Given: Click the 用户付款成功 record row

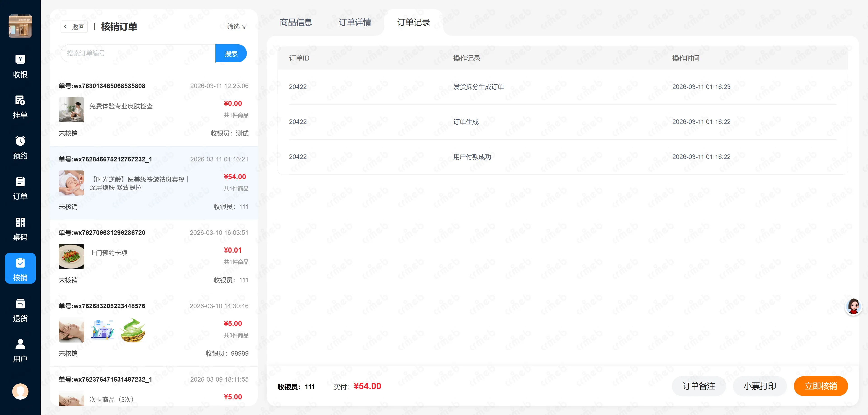Looking at the screenshot, I should 562,157.
